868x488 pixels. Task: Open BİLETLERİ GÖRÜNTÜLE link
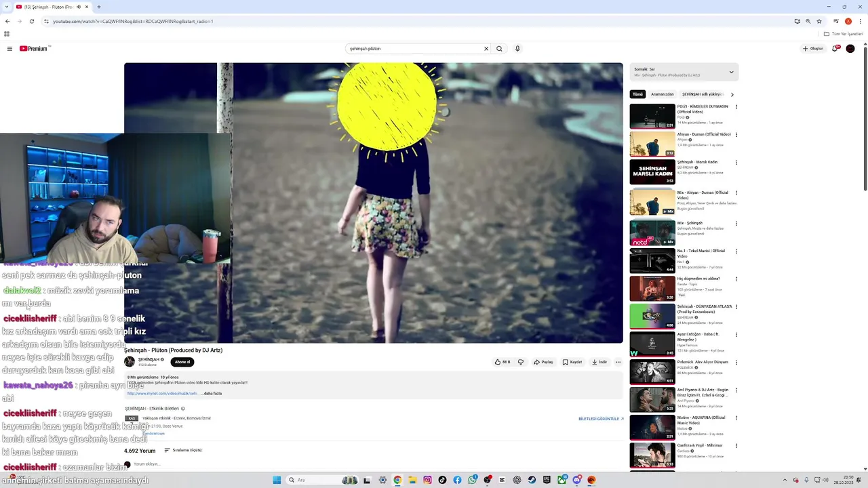click(601, 419)
